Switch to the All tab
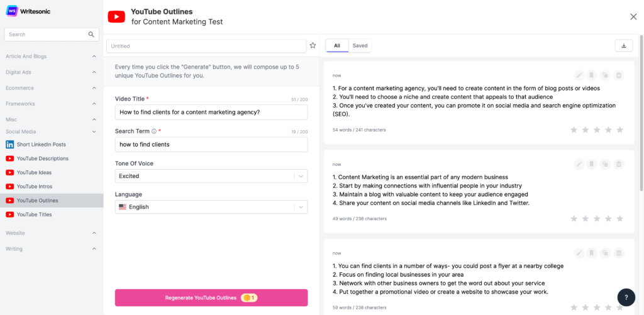This screenshot has height=315, width=644. pyautogui.click(x=337, y=46)
